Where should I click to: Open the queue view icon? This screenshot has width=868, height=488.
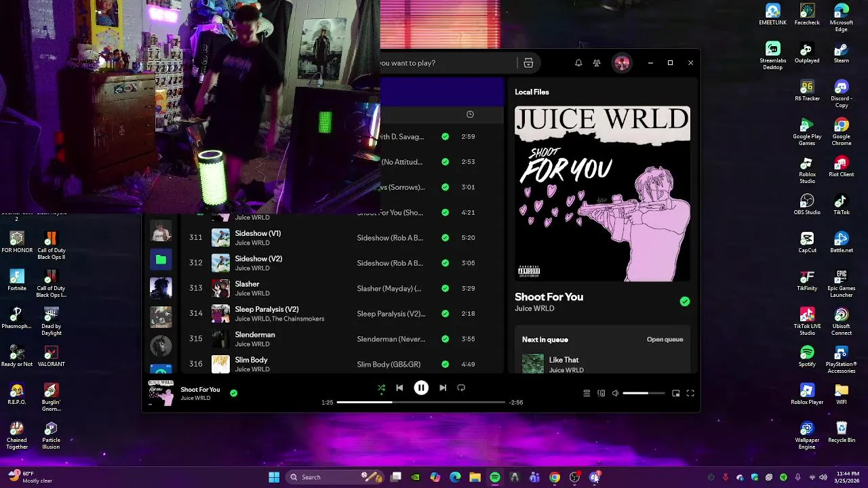click(587, 393)
